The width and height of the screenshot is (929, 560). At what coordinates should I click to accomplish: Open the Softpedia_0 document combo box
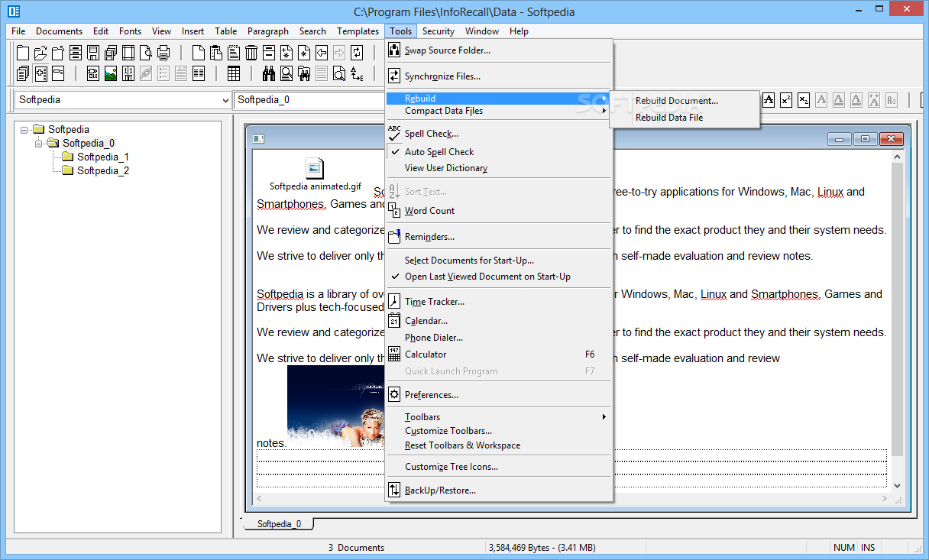309,100
